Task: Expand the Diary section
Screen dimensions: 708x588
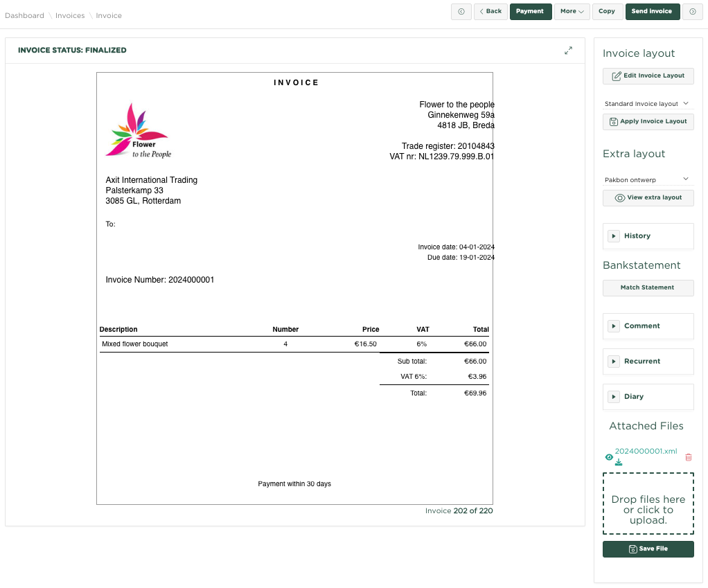Action: pos(614,397)
